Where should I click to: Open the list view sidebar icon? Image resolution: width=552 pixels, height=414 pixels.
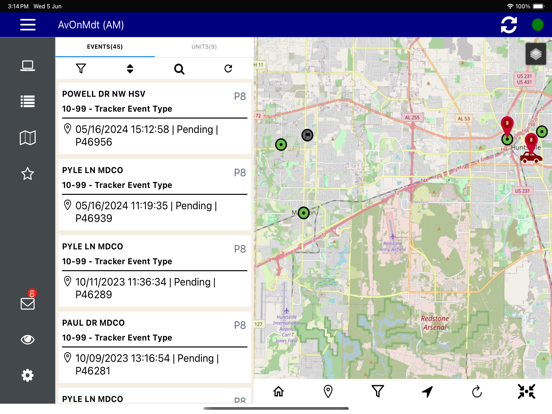pyautogui.click(x=27, y=101)
